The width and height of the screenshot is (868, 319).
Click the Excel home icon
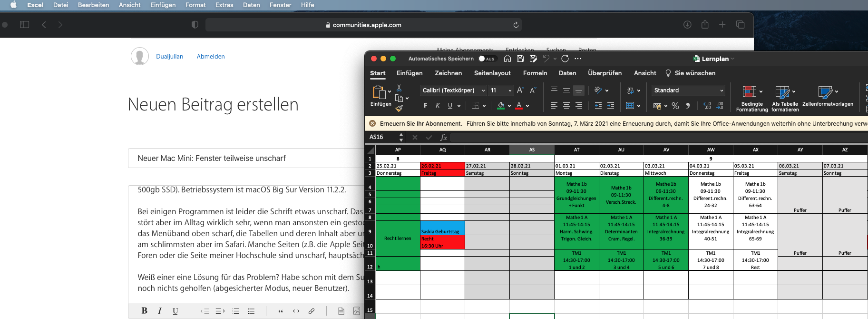(x=507, y=59)
